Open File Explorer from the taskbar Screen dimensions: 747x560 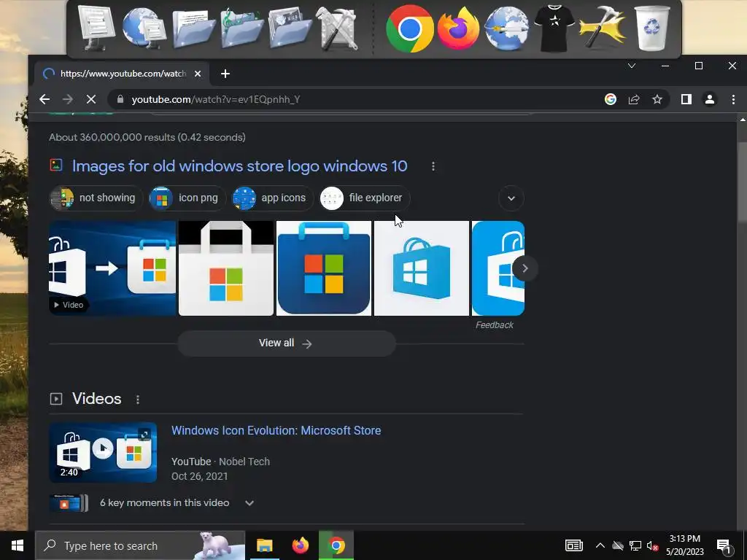pos(264,545)
